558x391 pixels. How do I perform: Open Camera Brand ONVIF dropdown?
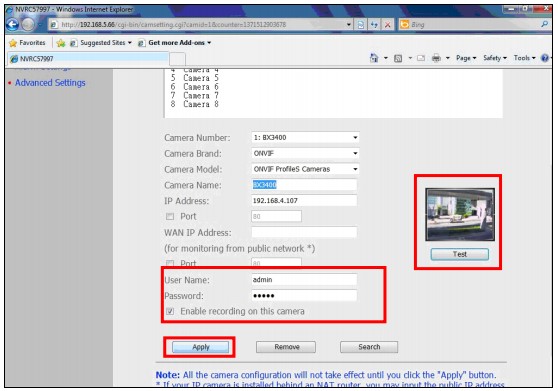pos(305,153)
